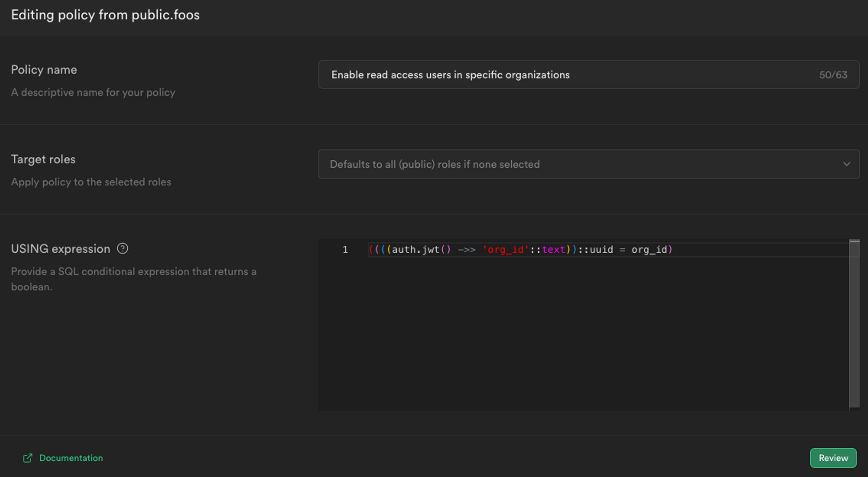This screenshot has height=477, width=868.
Task: Click the 'USING expression' label
Action: pos(60,248)
